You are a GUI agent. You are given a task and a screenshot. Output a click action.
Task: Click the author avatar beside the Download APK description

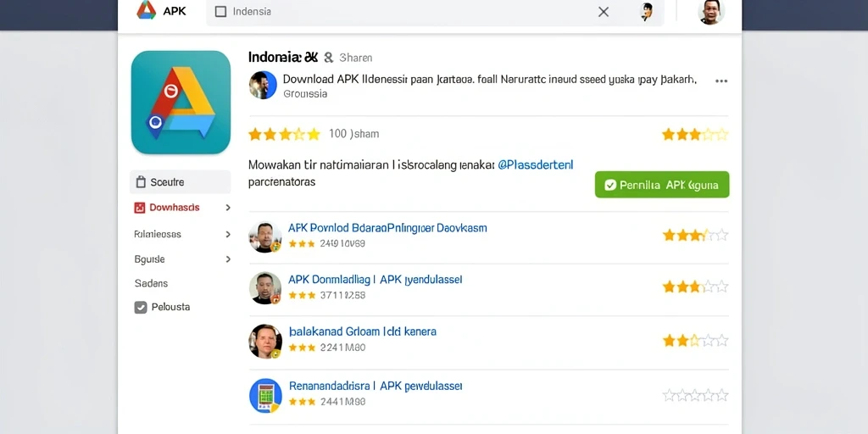(263, 86)
